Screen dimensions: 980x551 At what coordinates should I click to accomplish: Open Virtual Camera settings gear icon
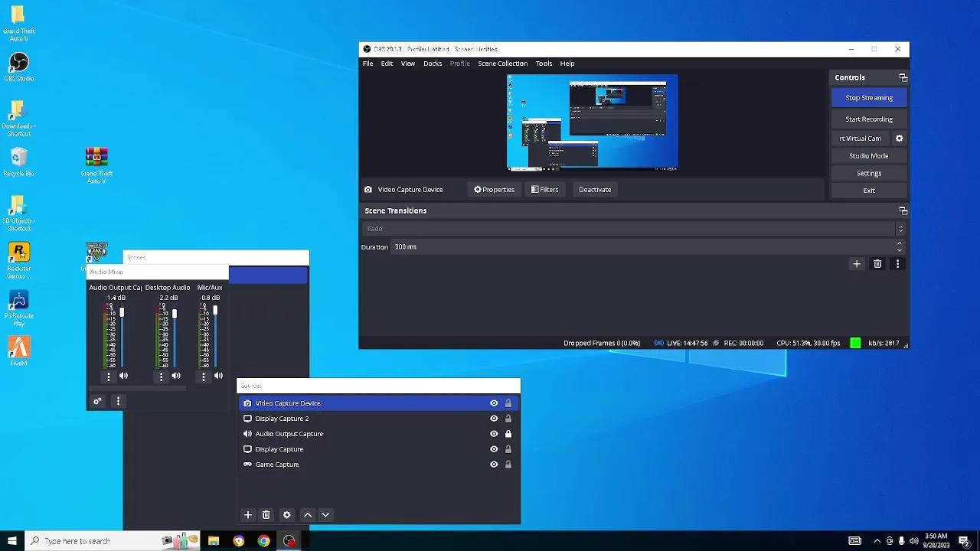pos(900,139)
